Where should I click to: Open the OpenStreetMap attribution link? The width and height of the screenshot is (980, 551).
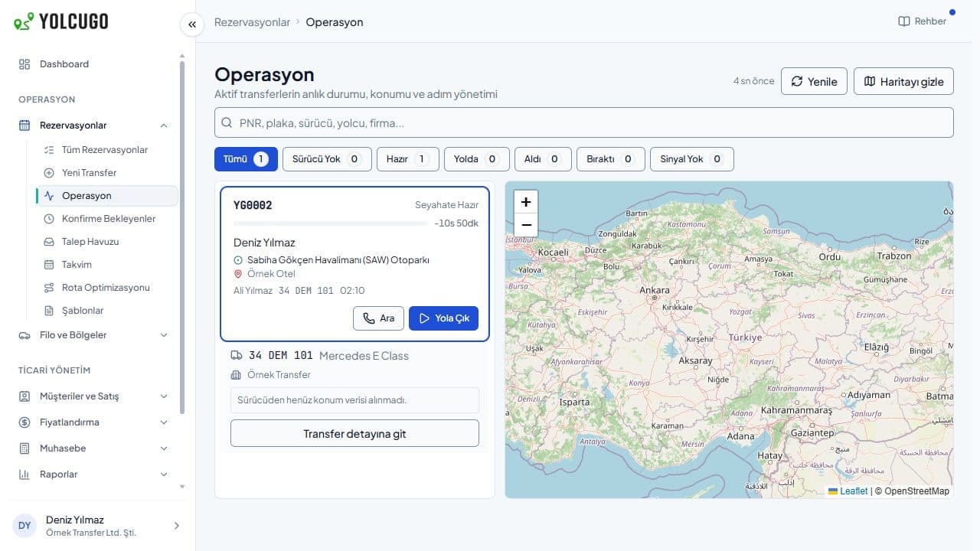point(916,491)
